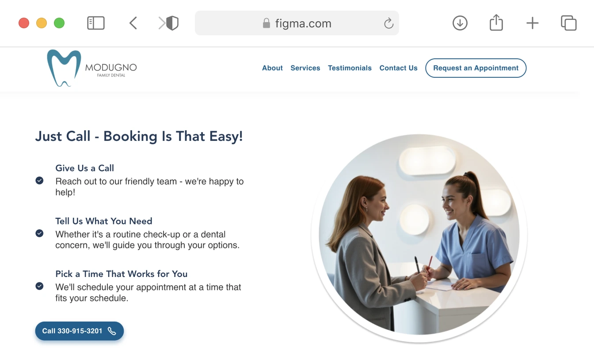Show the tab overview icon

[x=569, y=23]
